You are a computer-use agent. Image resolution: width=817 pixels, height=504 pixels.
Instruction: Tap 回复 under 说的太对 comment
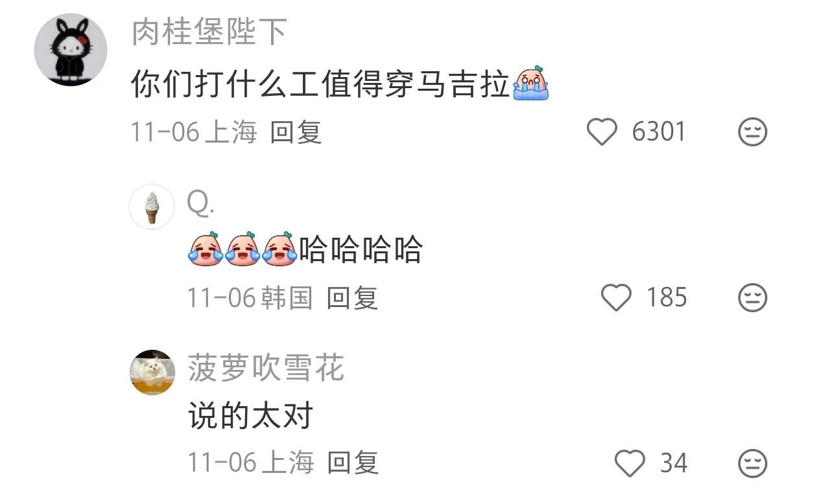coord(352,463)
